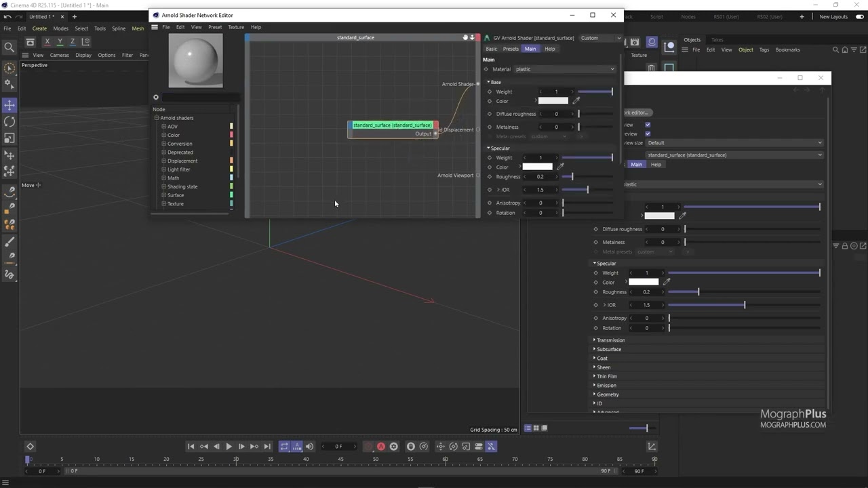Toggle Anisotropy keyframe diamond in shader editor

pos(490,203)
